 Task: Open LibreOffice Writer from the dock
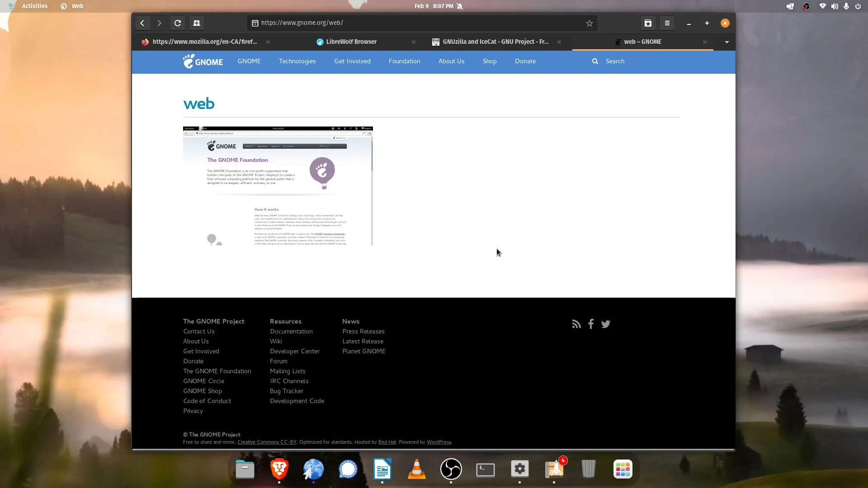point(382,469)
